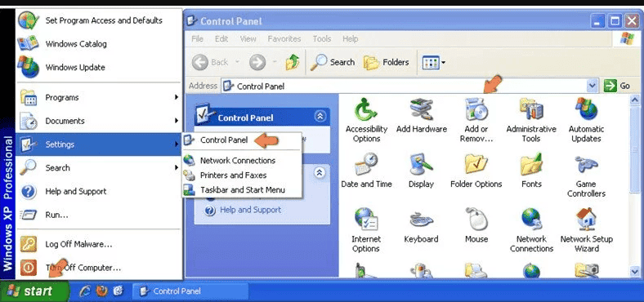Image resolution: width=644 pixels, height=302 pixels.
Task: Open Folder Options icon
Action: pos(476,171)
